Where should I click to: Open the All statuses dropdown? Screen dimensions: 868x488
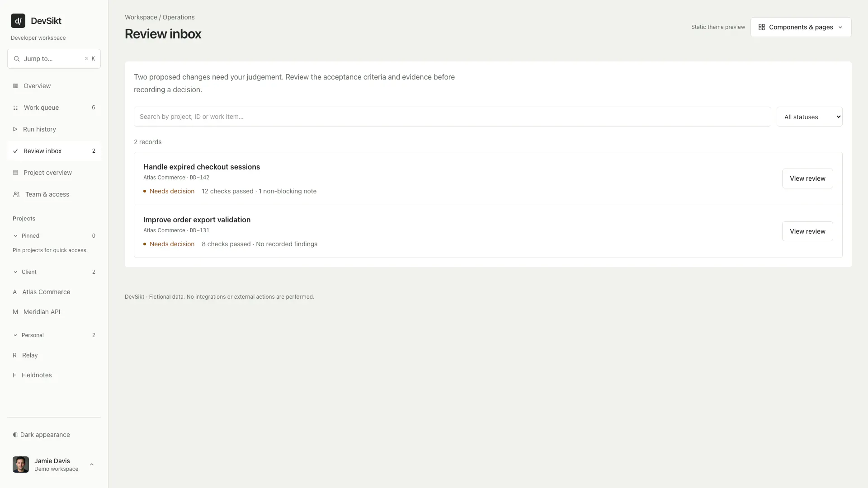click(809, 117)
